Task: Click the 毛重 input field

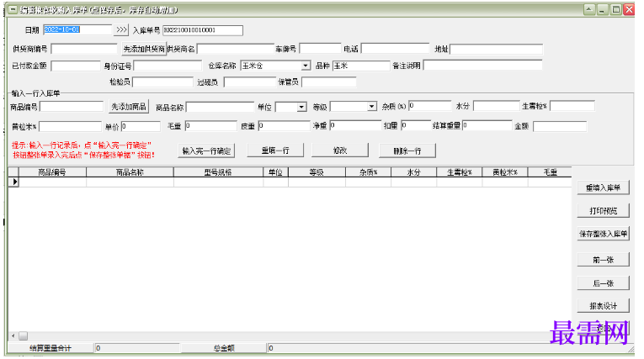Action: pyautogui.click(x=210, y=126)
